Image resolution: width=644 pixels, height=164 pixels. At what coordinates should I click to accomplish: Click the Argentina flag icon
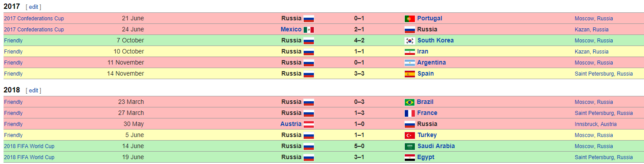(410, 63)
